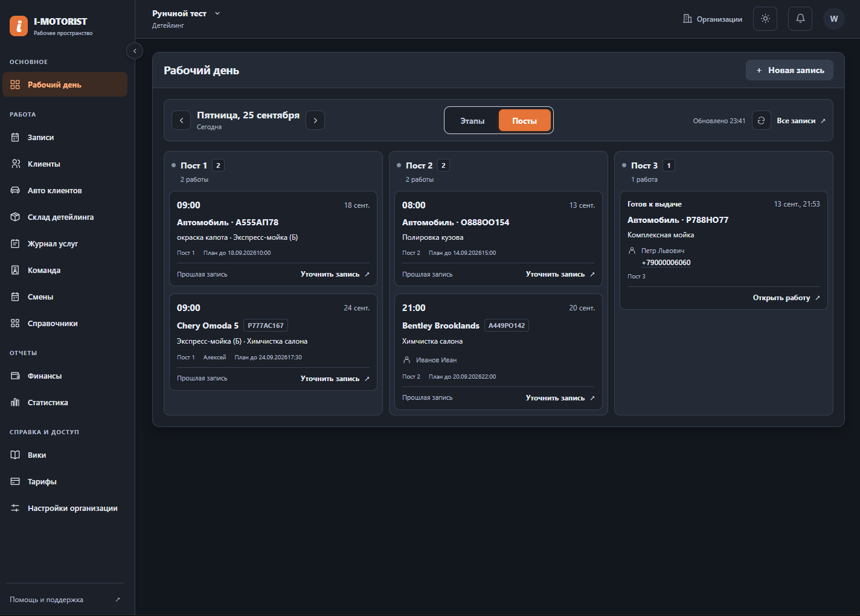Open the Организации link in the header
The width and height of the screenshot is (860, 616).
[713, 19]
